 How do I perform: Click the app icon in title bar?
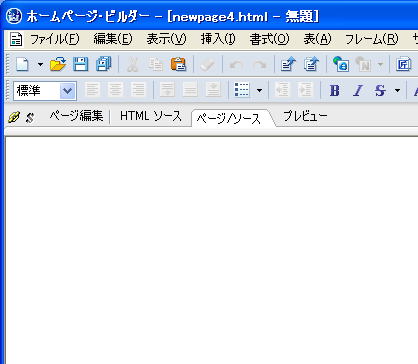(x=14, y=16)
